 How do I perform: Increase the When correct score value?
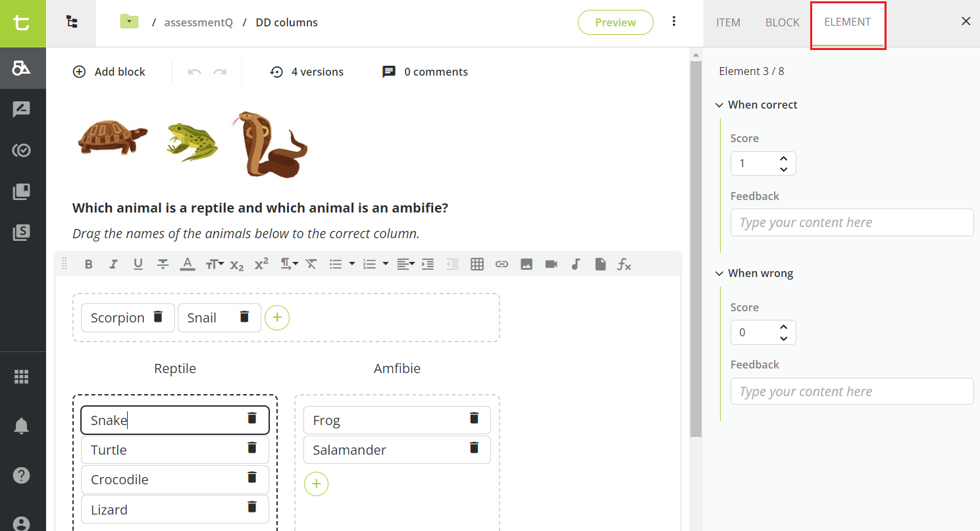pyautogui.click(x=783, y=158)
